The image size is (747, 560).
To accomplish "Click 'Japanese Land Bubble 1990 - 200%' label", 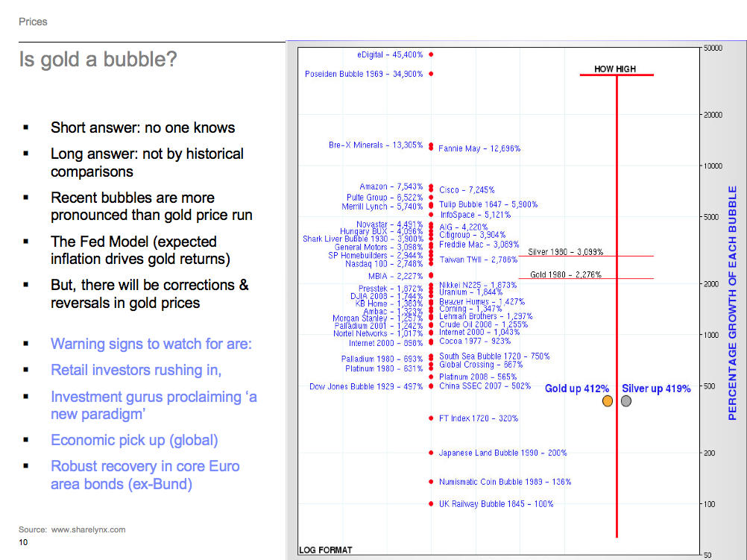I will [x=502, y=453].
